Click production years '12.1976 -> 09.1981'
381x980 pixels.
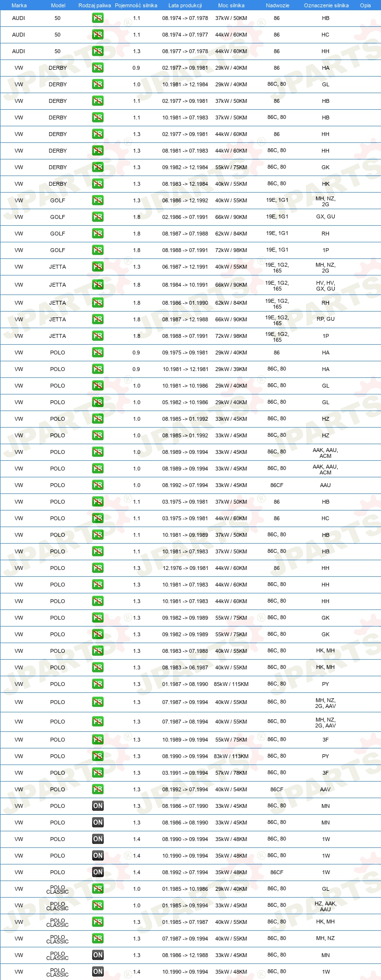[185, 568]
